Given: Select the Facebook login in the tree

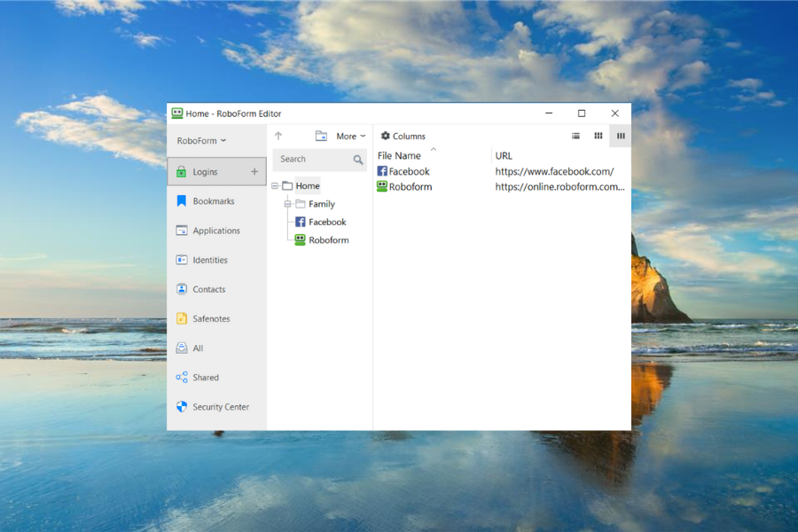Looking at the screenshot, I should [x=327, y=222].
